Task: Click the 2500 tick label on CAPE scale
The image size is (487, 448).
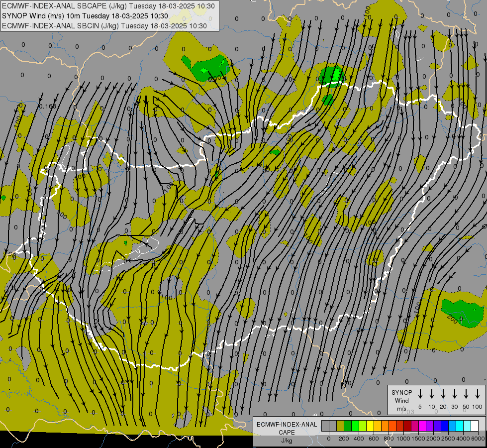Action: [x=448, y=439]
